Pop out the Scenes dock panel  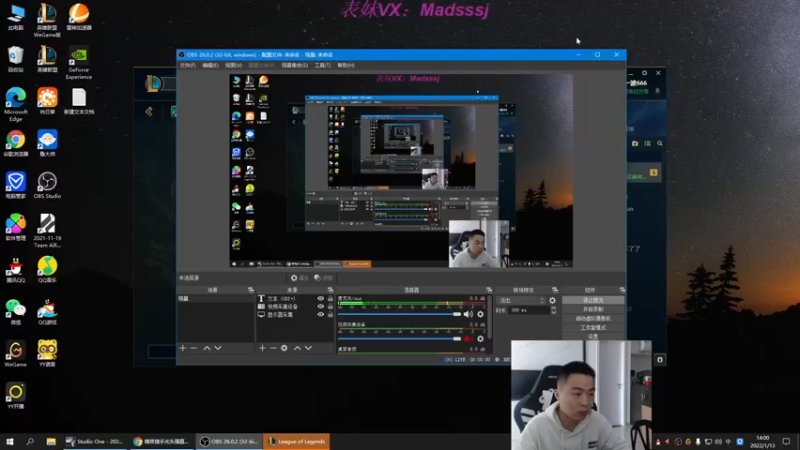(x=251, y=290)
